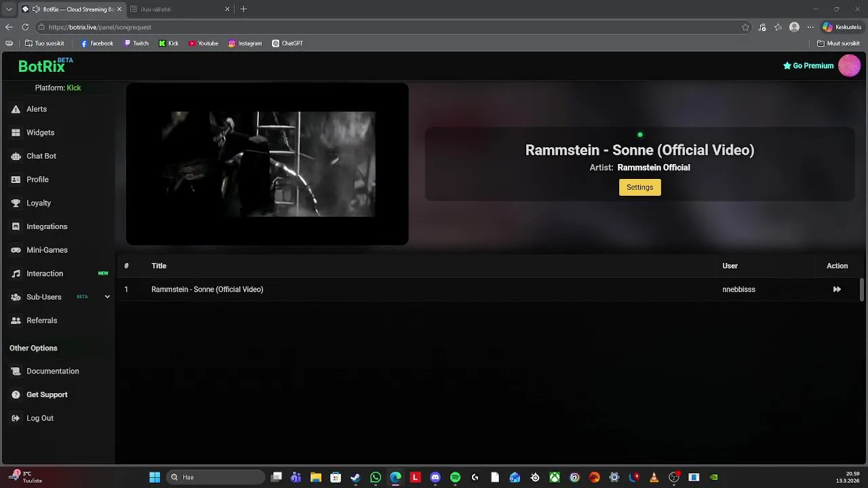Click the browser address bar
The height and width of the screenshot is (488, 868).
pos(393,27)
